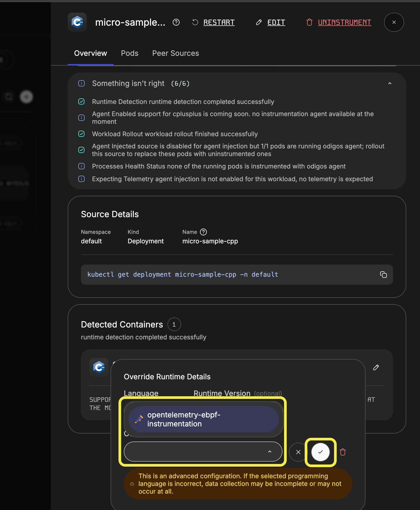Screen dimensions: 420x510
Task: Click the Agent Enabled info icon
Action: 81,118
